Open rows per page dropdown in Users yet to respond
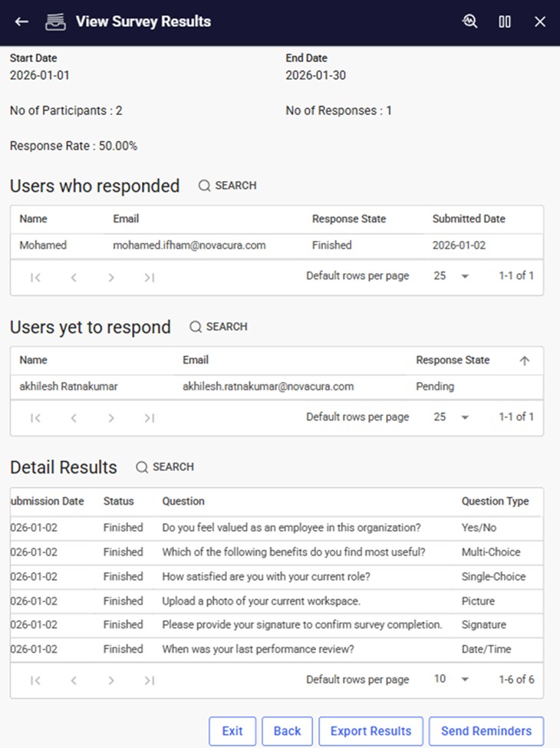560x748 pixels. pyautogui.click(x=450, y=417)
